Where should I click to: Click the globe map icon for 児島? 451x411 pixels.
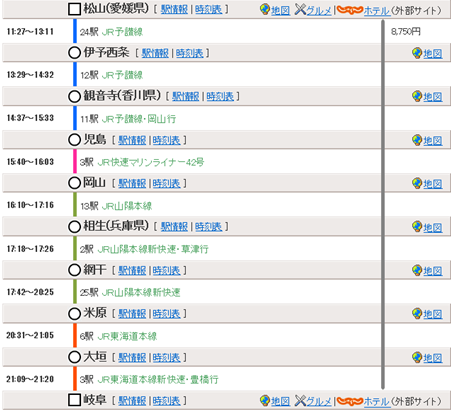pos(417,140)
